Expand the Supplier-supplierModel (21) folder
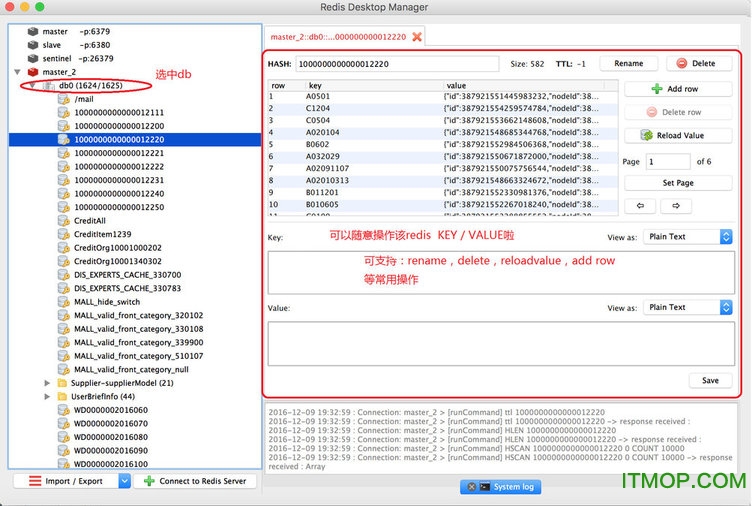The width and height of the screenshot is (752, 506). [x=47, y=383]
